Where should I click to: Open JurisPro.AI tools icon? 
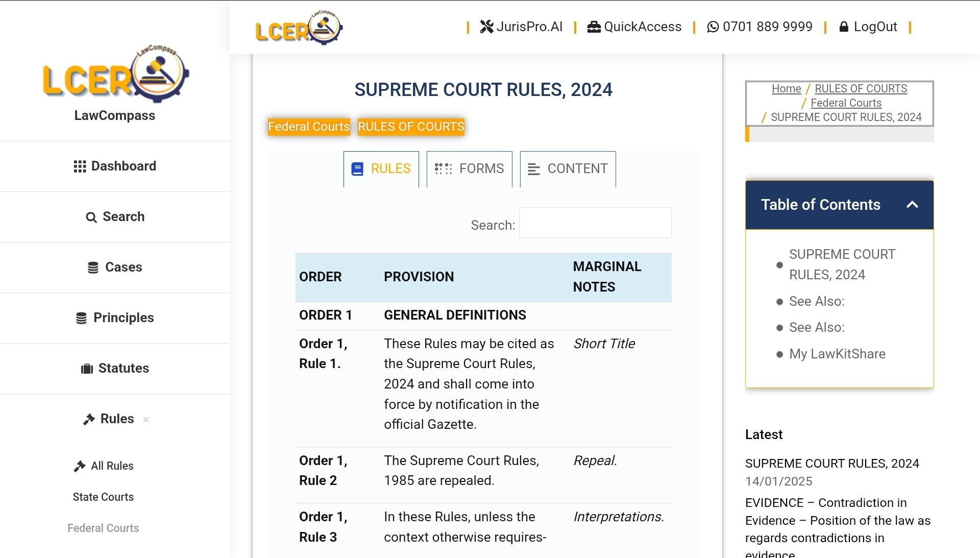click(486, 27)
